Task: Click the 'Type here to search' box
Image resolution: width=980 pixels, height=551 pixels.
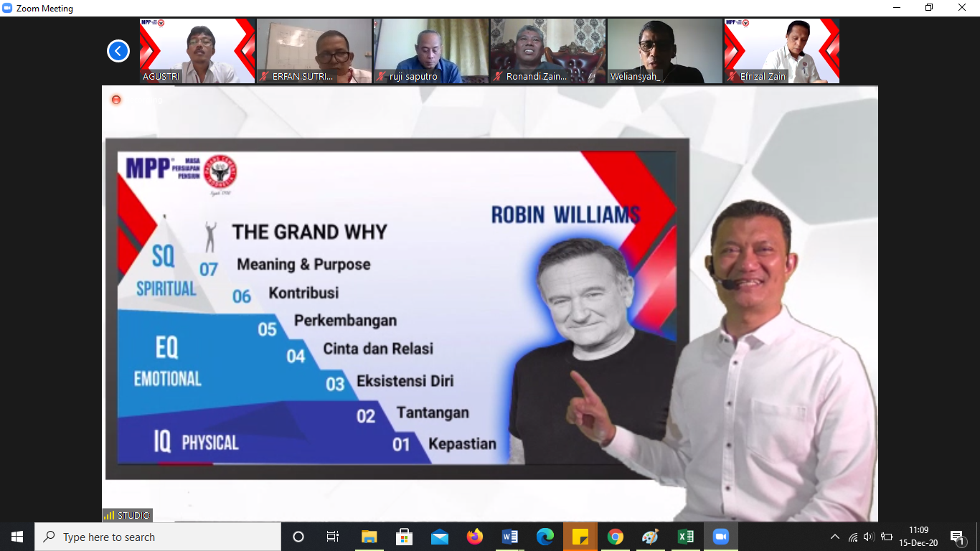Action: [158, 537]
